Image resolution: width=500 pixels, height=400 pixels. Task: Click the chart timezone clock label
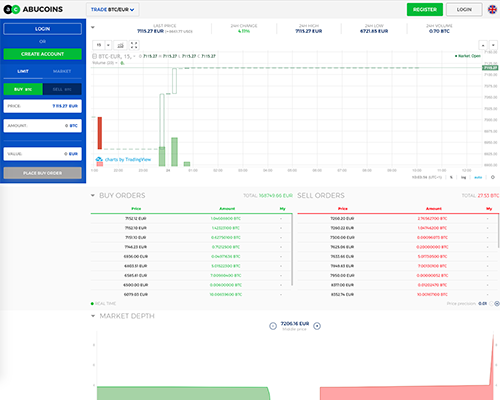pos(427,177)
